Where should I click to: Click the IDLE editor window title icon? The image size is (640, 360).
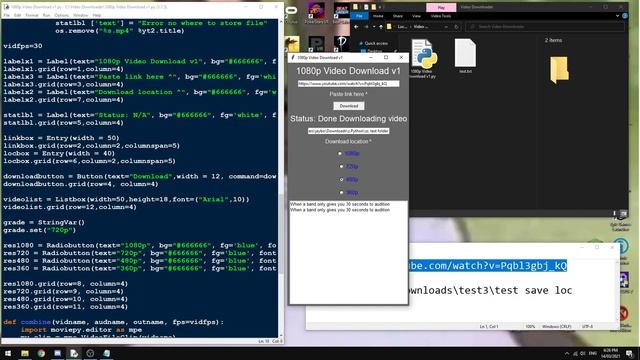[x=7, y=7]
